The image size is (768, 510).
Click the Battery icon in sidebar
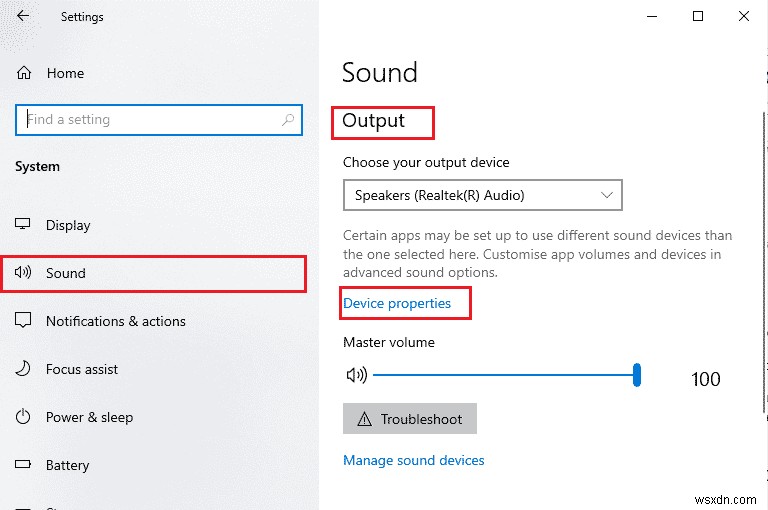24,465
